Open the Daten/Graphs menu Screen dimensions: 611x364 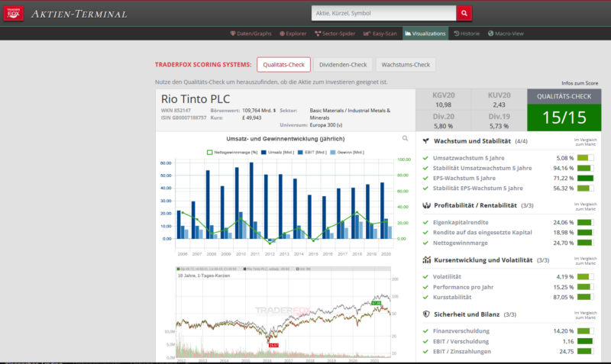(x=251, y=34)
